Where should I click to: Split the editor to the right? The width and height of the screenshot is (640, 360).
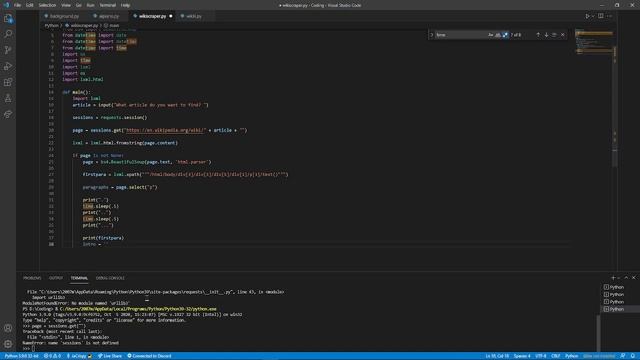pos(601,16)
